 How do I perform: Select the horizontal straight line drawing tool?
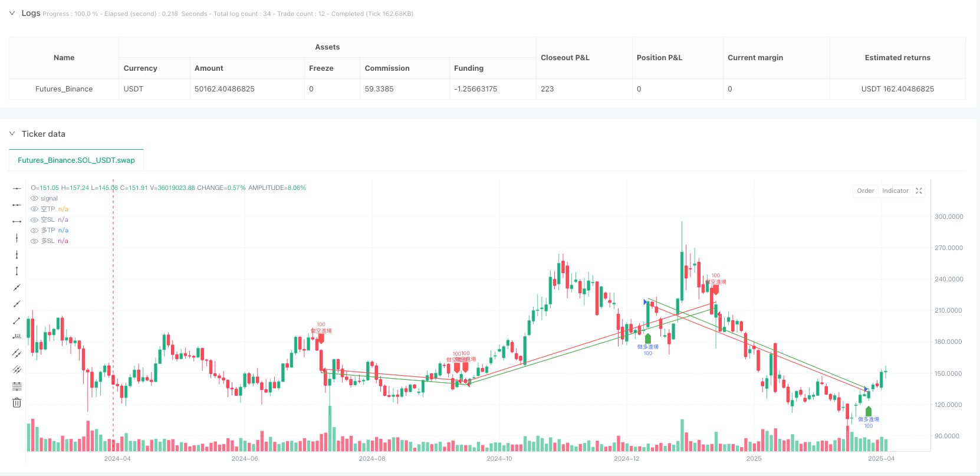17,188
